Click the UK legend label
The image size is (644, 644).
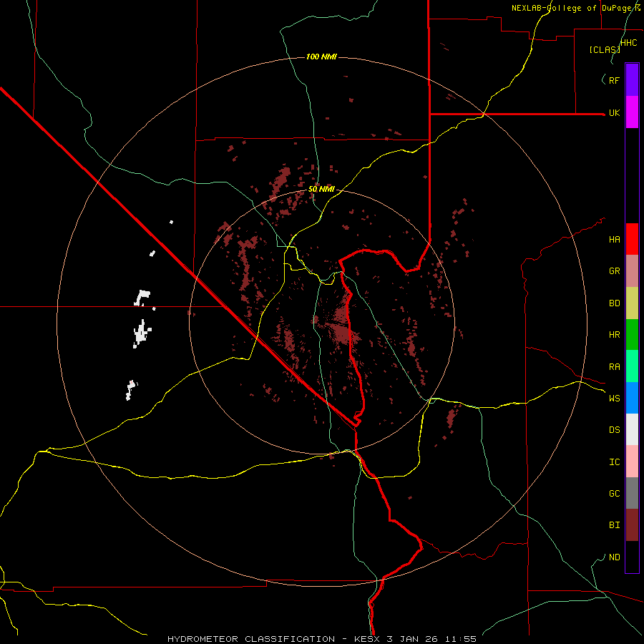coord(614,112)
